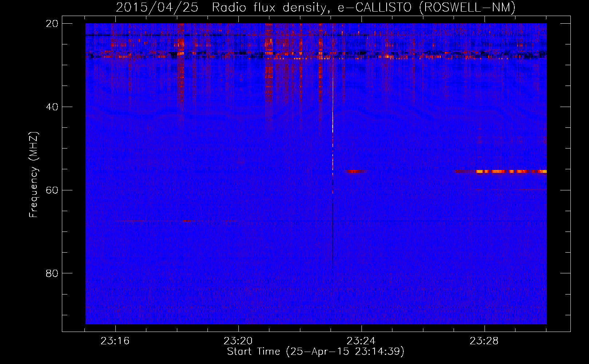The width and height of the screenshot is (589, 364).
Task: Click the 23:24 time tick label
Action: point(361,341)
